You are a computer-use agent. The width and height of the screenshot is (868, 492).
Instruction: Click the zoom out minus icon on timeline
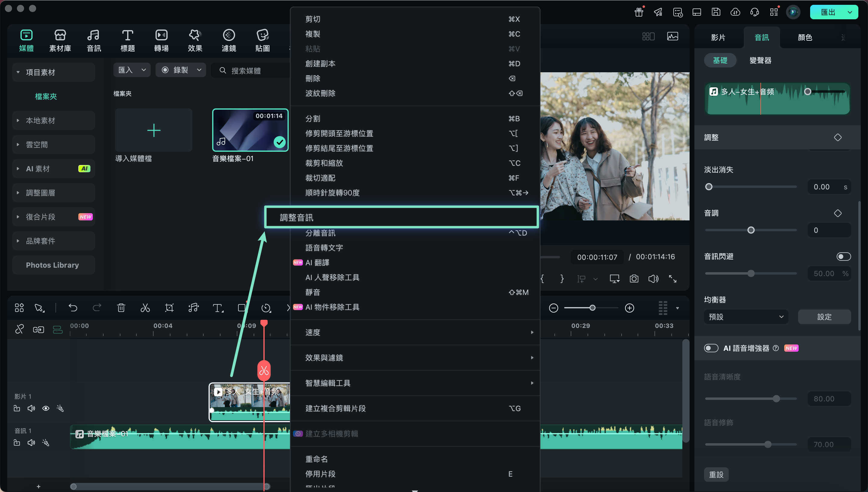pyautogui.click(x=554, y=308)
